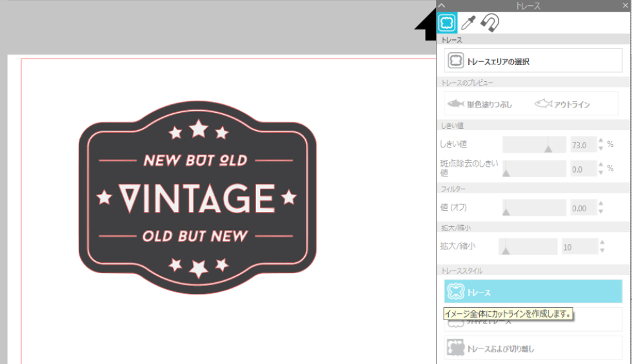Increase しきい値 with the up arrow
Image resolution: width=632 pixels, height=364 pixels.
point(601,140)
